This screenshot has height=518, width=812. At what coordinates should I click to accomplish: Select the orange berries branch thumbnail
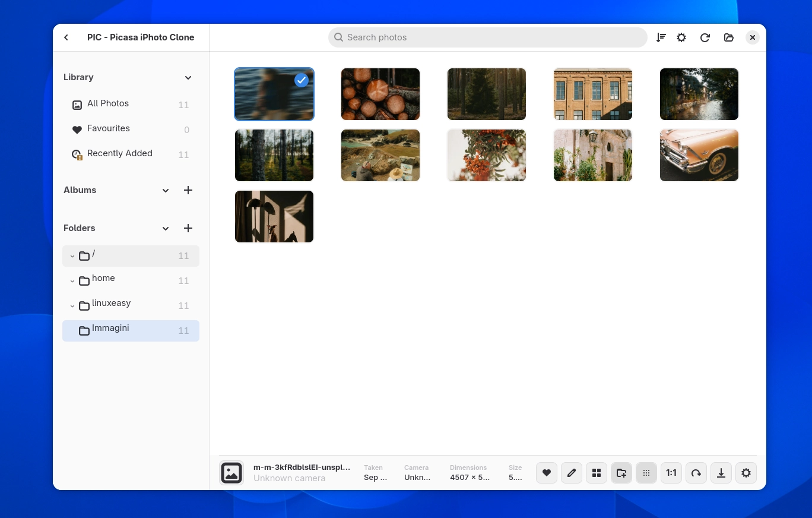point(487,155)
